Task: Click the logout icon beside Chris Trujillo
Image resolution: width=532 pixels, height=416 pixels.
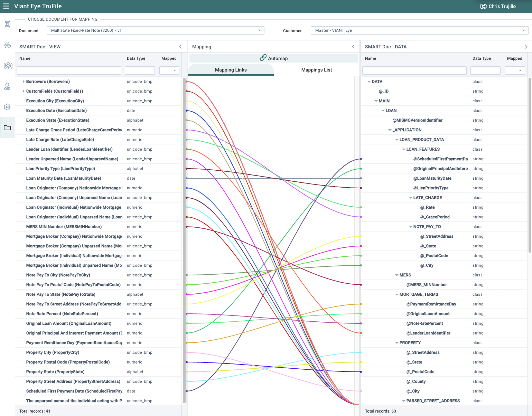Action: coord(484,6)
